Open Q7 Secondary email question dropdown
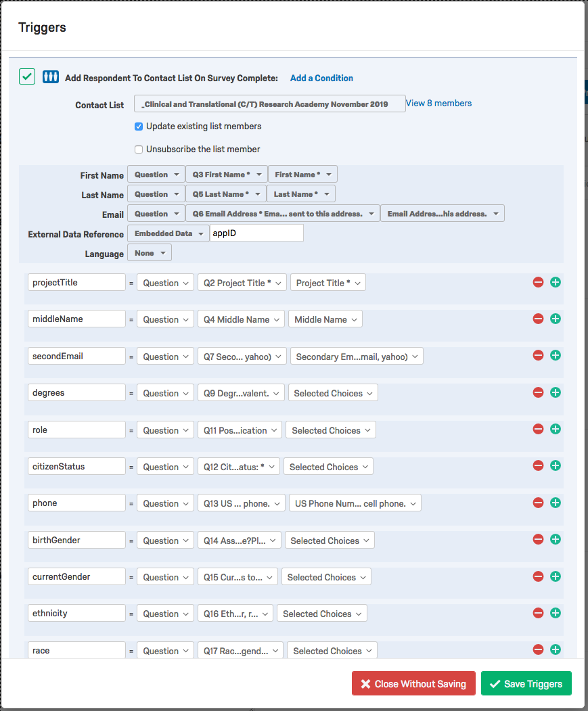This screenshot has height=711, width=588. [x=242, y=357]
